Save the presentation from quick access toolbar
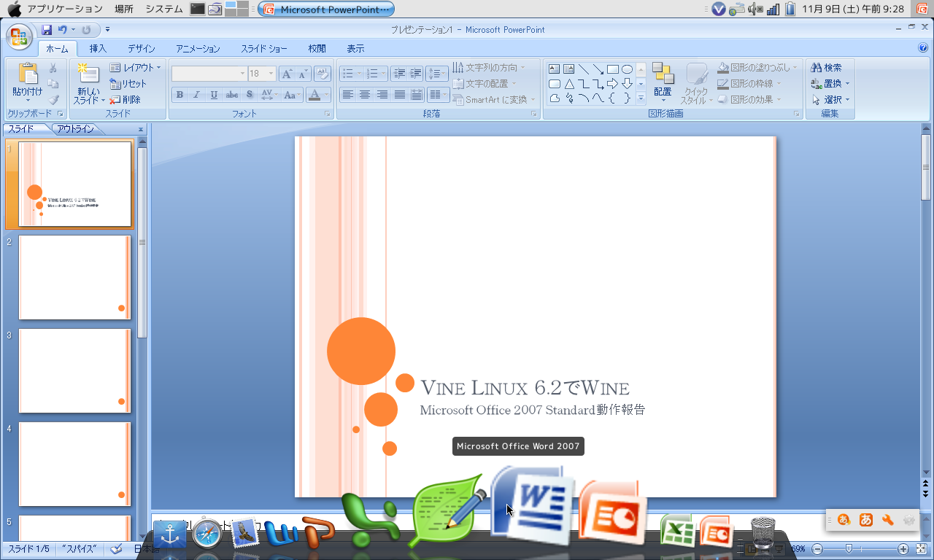 (x=47, y=30)
